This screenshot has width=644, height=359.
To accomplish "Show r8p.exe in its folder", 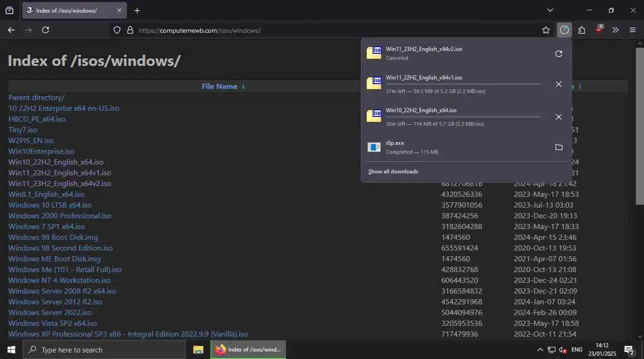I will (x=558, y=147).
